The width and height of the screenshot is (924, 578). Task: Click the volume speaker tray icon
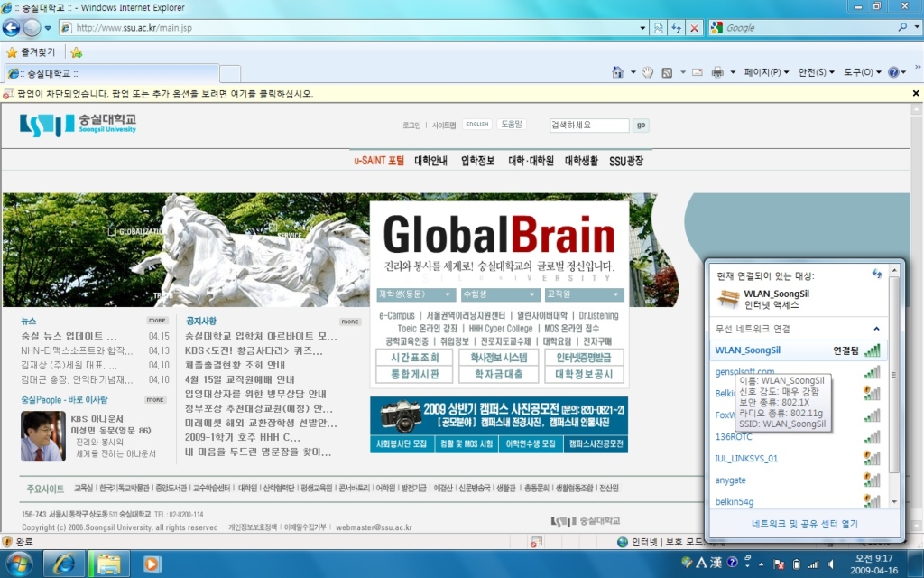click(x=831, y=564)
